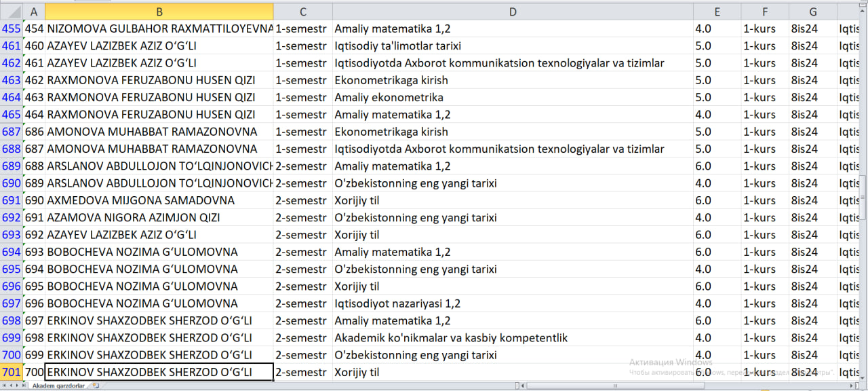Screen dimensions: 868x391
Task: Select column F header
Action: click(x=765, y=12)
